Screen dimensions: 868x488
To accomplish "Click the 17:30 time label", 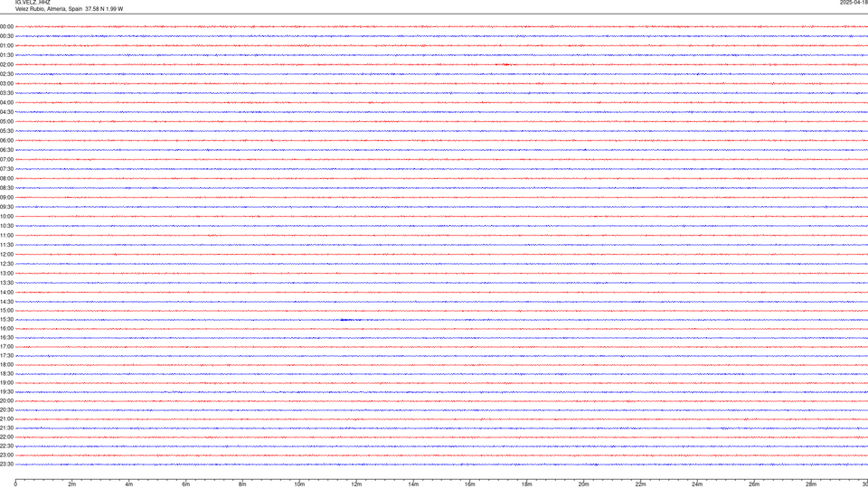I will 6,356.
